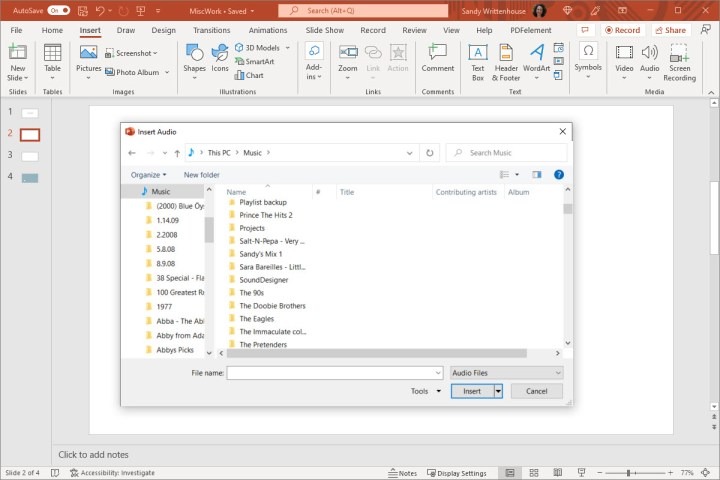Viewport: 720px width, 480px height.
Task: Click the Share button
Action: tap(671, 30)
